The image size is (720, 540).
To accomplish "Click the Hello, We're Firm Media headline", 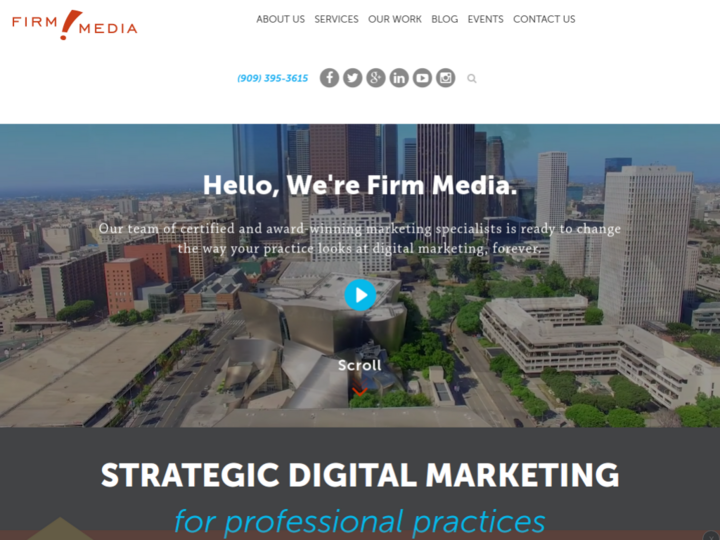I will point(360,186).
